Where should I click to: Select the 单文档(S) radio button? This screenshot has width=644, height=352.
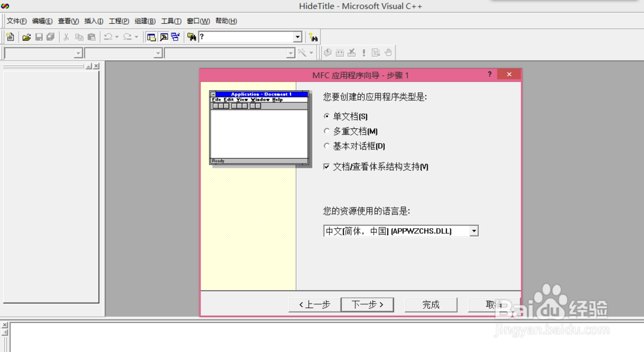pyautogui.click(x=327, y=117)
